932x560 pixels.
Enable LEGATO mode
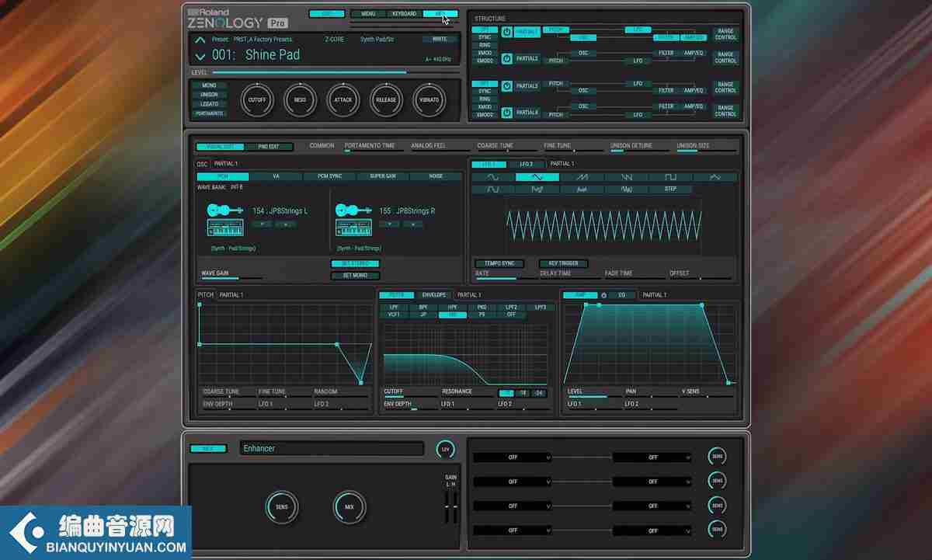210,104
